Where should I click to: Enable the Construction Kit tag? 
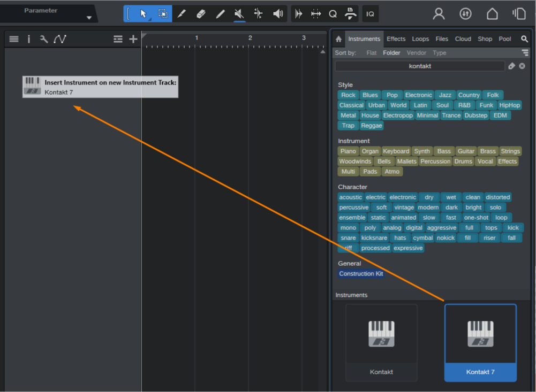pos(361,274)
